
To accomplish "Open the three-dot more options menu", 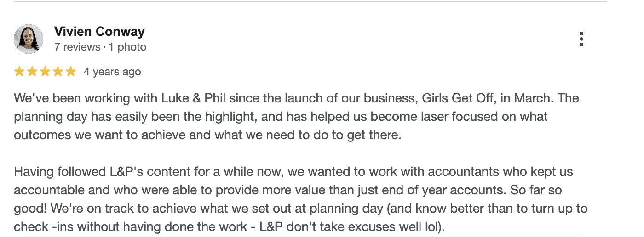I will (x=581, y=39).
